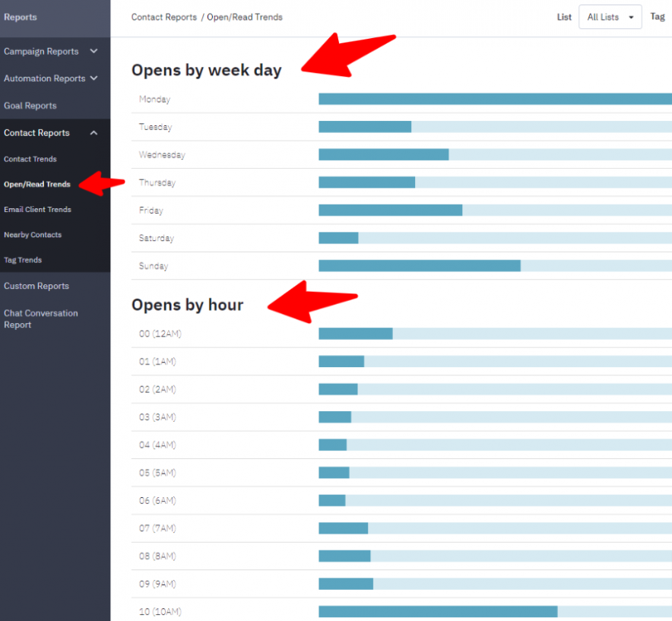Click the Tag filter label
The width and height of the screenshot is (672, 621).
point(658,17)
